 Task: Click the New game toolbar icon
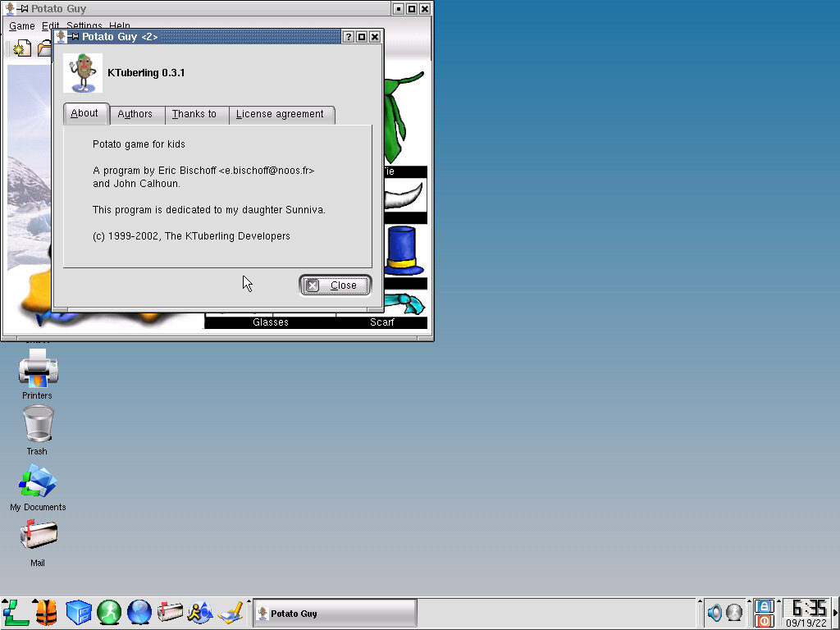point(21,49)
